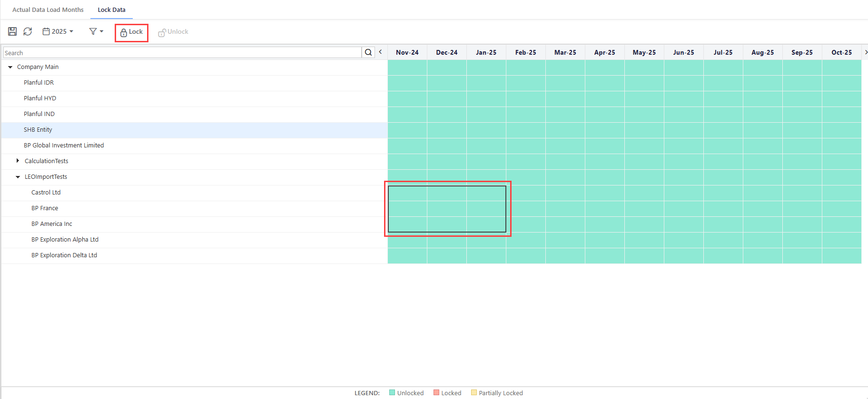This screenshot has width=868, height=399.
Task: Select Planful HYD cell under Jun-25
Action: point(683,98)
